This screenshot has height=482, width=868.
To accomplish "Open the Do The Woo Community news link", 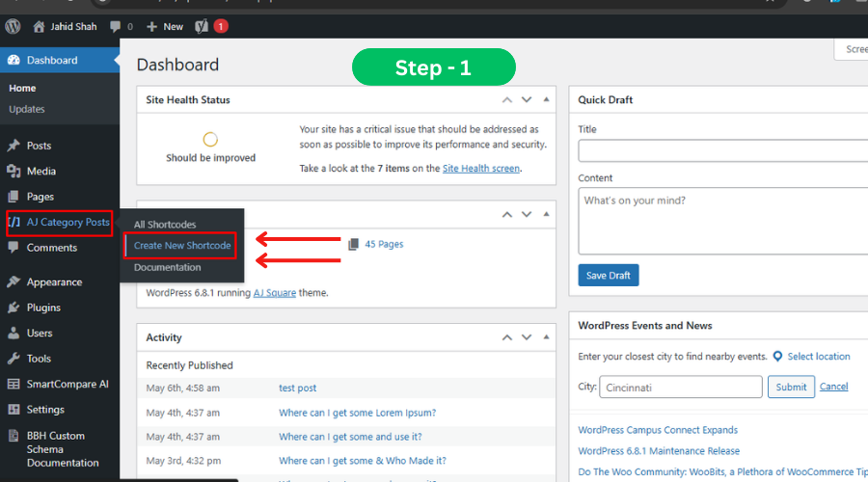I will (x=723, y=472).
